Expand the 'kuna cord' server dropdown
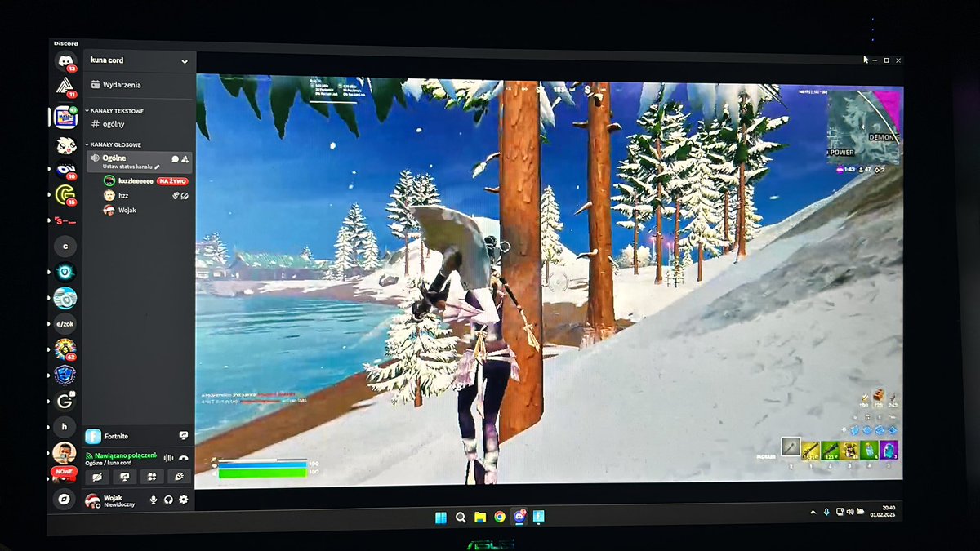Screen dimensions: 980x551 coord(185,61)
